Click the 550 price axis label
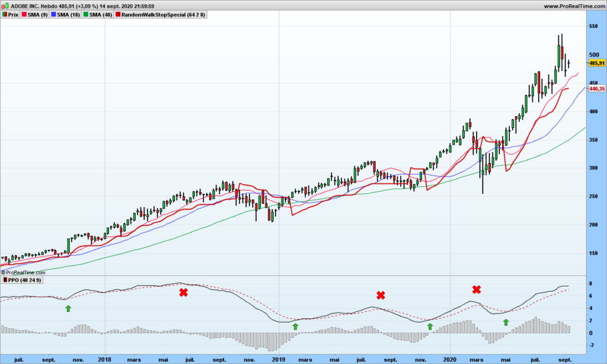This screenshot has height=364, width=607. (x=593, y=26)
